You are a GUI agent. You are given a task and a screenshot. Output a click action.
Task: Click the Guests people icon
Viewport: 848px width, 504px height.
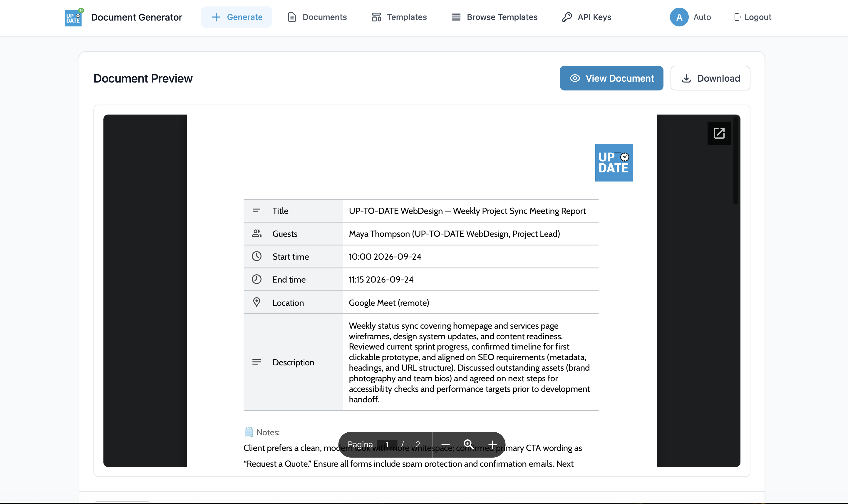click(x=257, y=233)
